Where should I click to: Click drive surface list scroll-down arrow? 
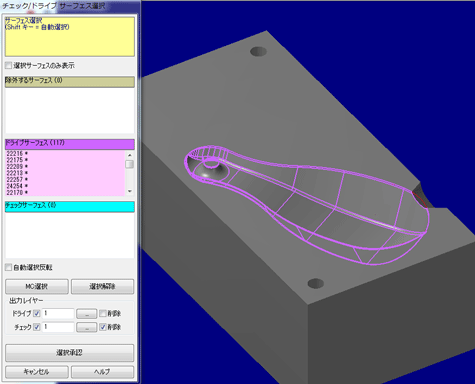130,191
